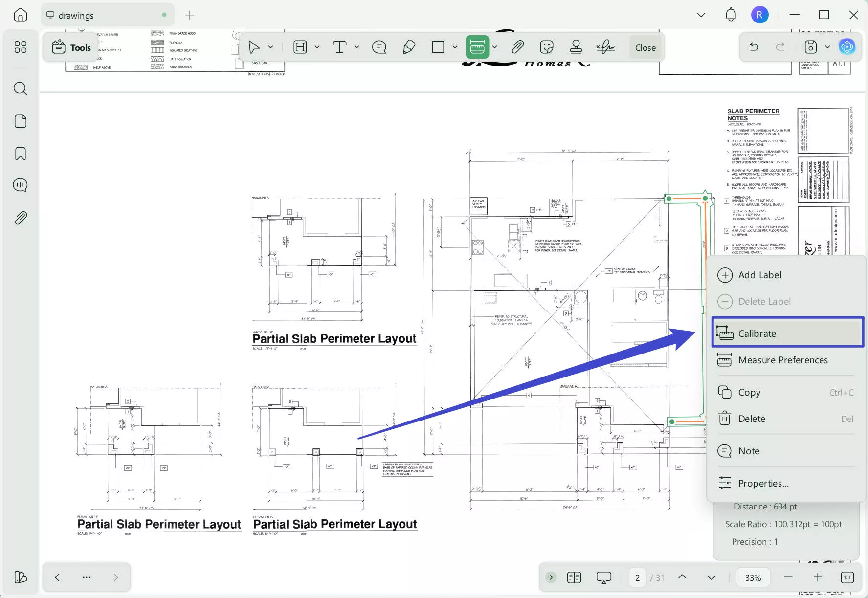Open the Tools button

tap(71, 47)
